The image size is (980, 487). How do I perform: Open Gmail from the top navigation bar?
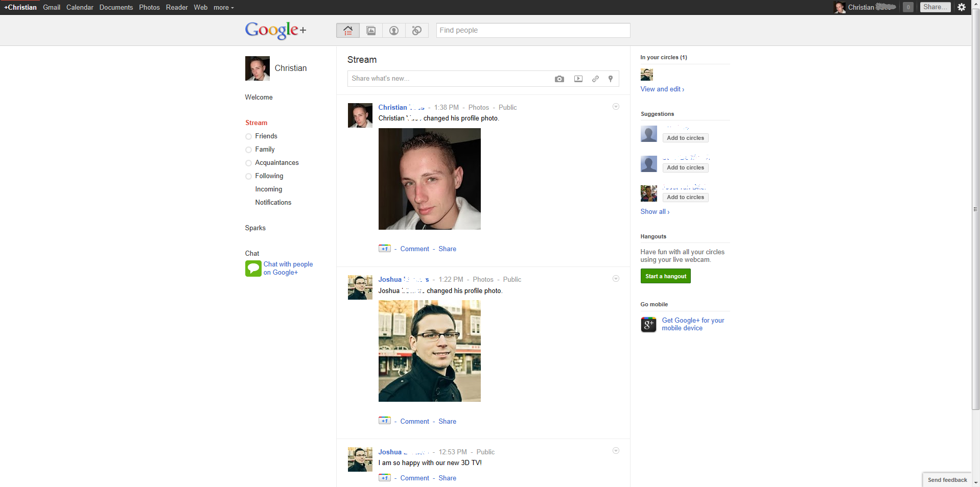tap(52, 8)
